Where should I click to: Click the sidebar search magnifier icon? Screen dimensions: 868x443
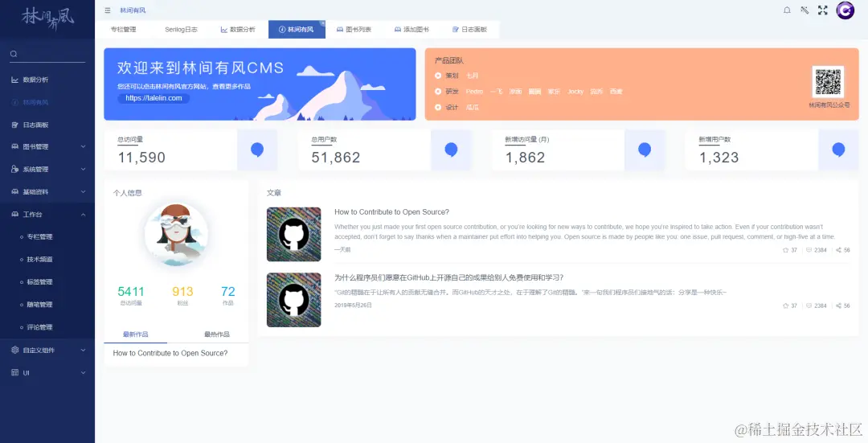tap(14, 54)
